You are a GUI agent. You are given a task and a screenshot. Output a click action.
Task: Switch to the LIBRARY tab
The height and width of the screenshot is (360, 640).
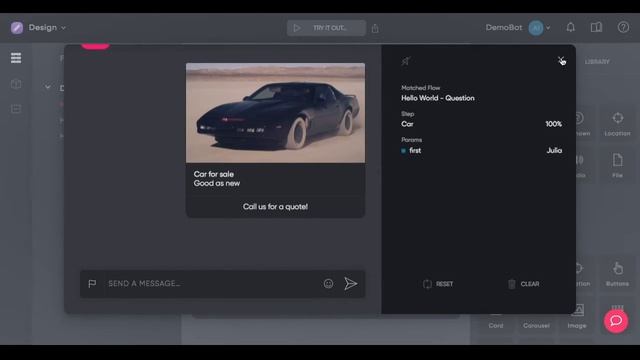point(597,62)
